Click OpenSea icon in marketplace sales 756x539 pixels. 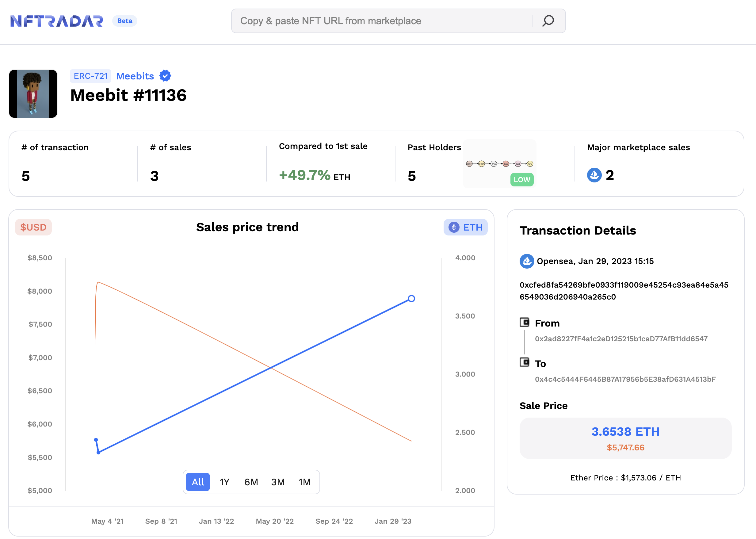pyautogui.click(x=594, y=175)
